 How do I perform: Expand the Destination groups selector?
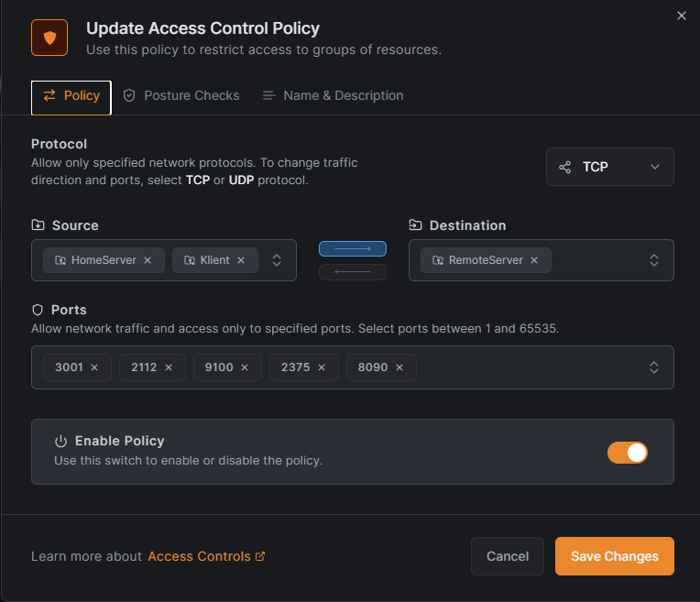654,260
